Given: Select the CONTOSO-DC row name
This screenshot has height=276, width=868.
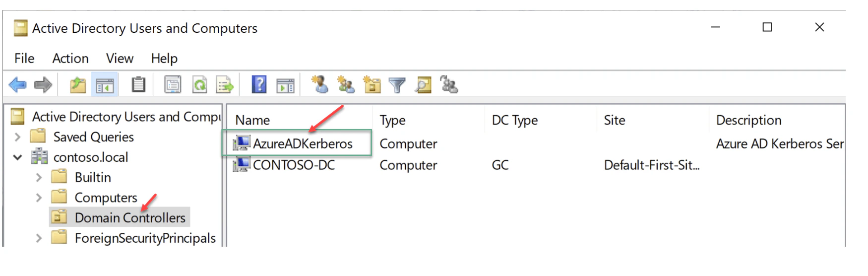Looking at the screenshot, I should point(294,165).
